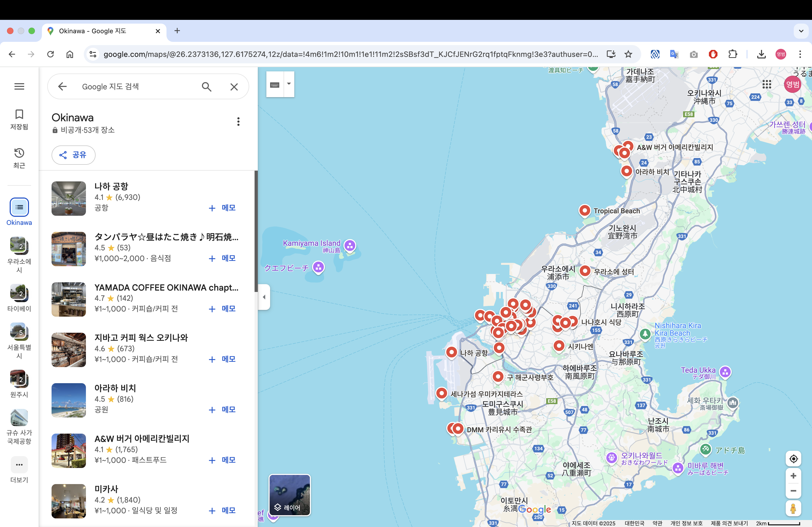Collapse the side panel arrow

(x=264, y=297)
